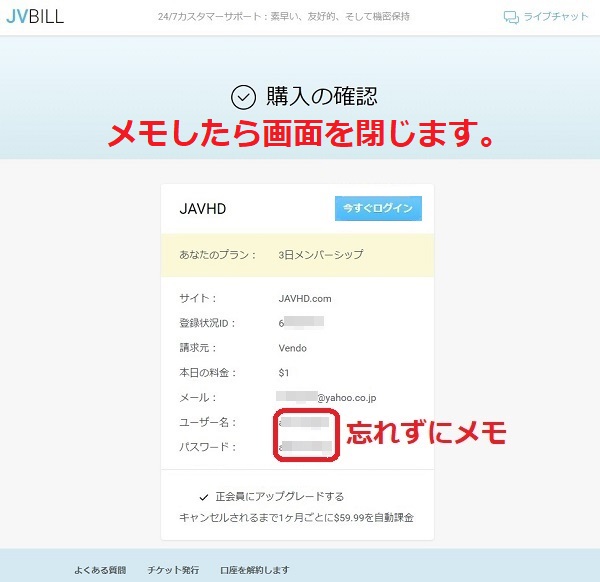Click the ユーザー名 blurred value
Viewport: 600px width, 582px height.
pos(304,422)
